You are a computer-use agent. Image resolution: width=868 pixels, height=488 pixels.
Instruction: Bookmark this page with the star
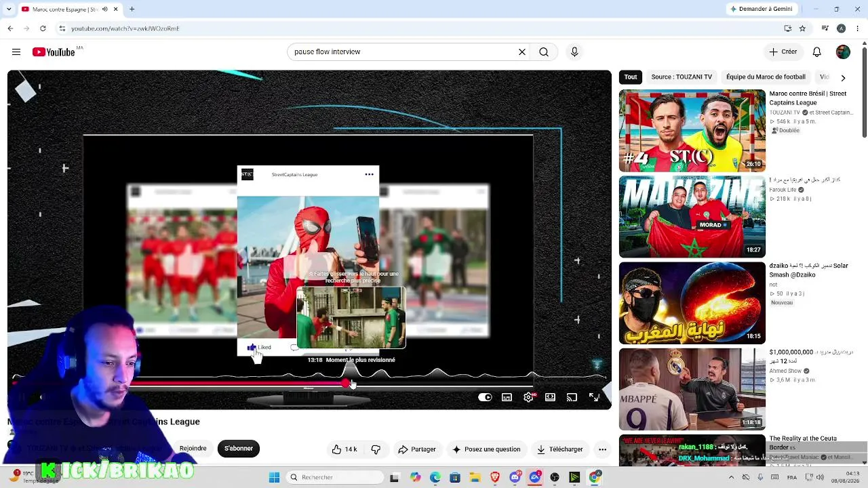pos(802,28)
